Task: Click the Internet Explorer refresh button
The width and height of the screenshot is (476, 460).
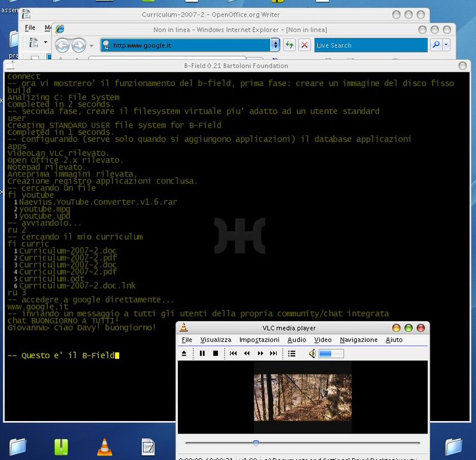Action: tap(289, 45)
